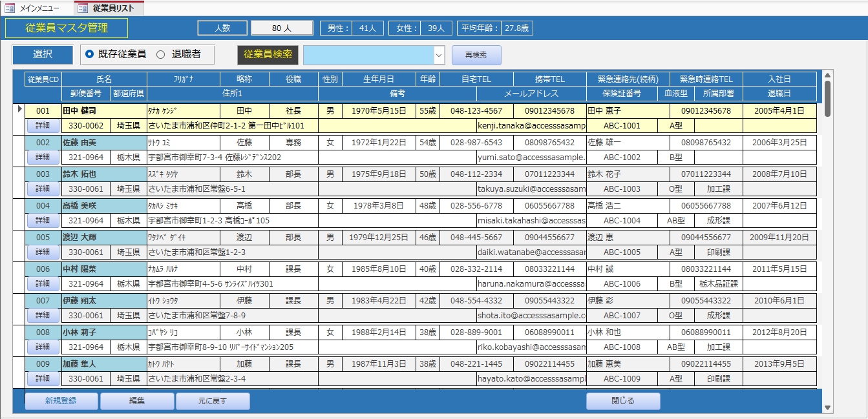
Task: Click the 従業員リスト tab form icon
Action: pyautogui.click(x=83, y=8)
